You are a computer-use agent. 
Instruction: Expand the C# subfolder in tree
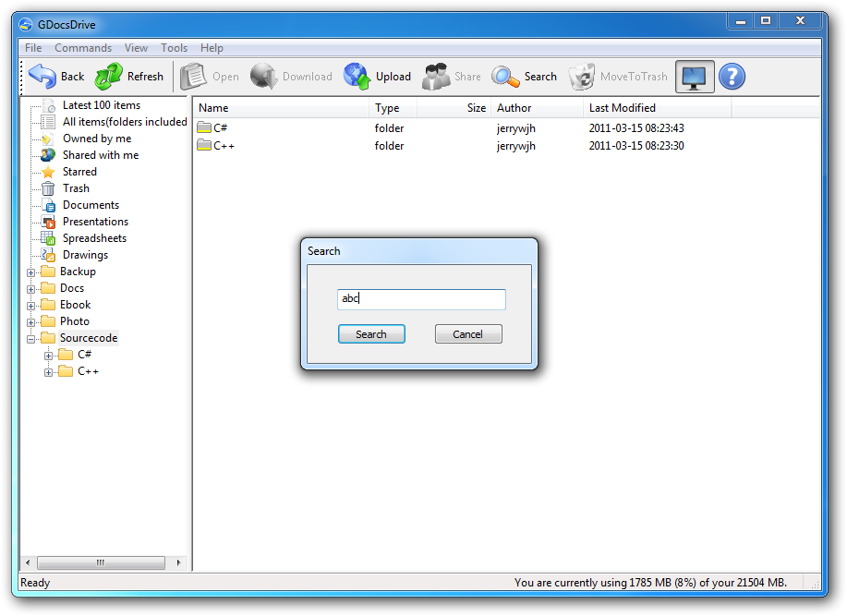coord(49,356)
